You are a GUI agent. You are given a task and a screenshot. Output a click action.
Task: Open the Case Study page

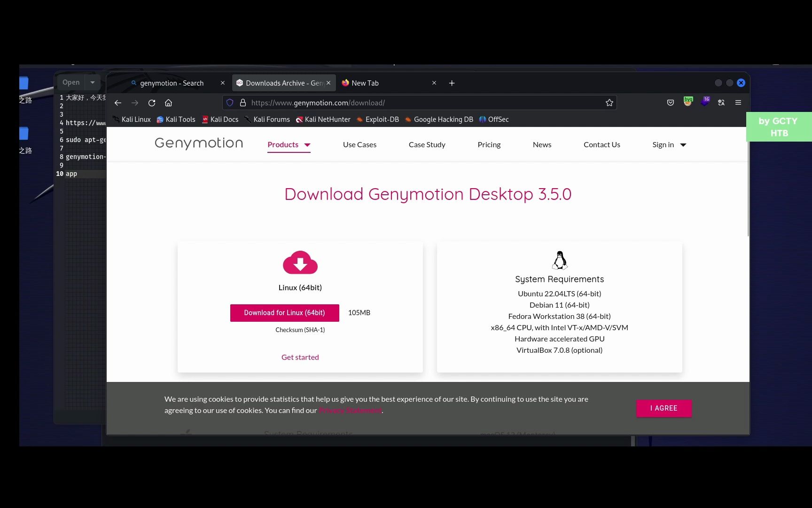click(427, 145)
